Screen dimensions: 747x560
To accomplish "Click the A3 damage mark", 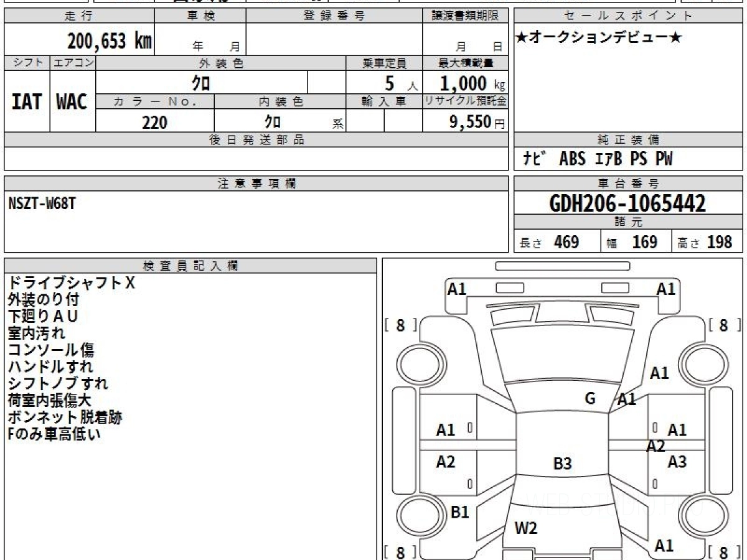I will tap(677, 462).
